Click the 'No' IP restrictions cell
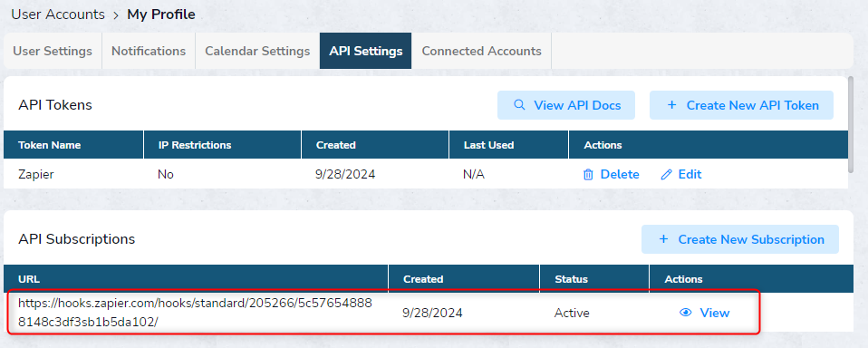Viewport: 868px width, 348px height. click(x=166, y=174)
